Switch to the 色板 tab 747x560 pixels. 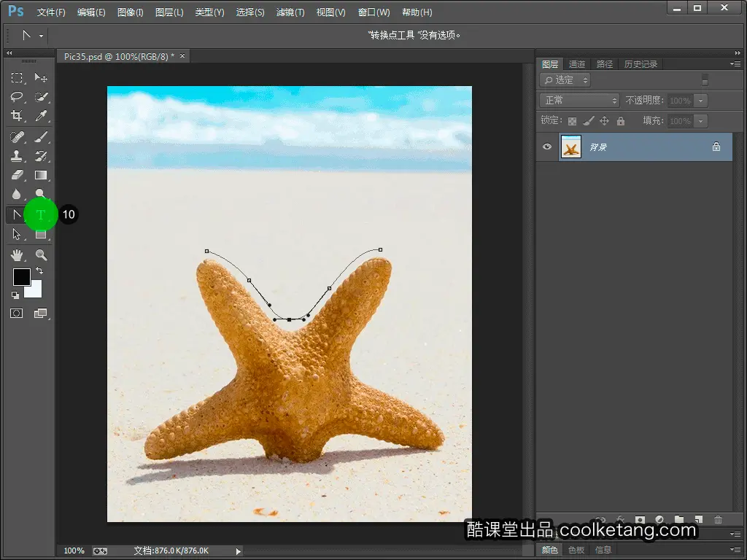576,550
